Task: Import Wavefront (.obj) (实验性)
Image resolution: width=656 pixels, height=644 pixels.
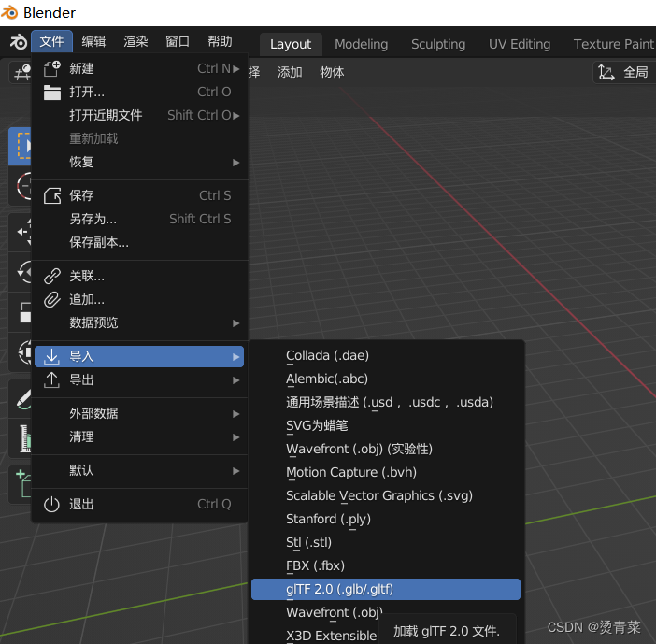Action: click(386, 450)
